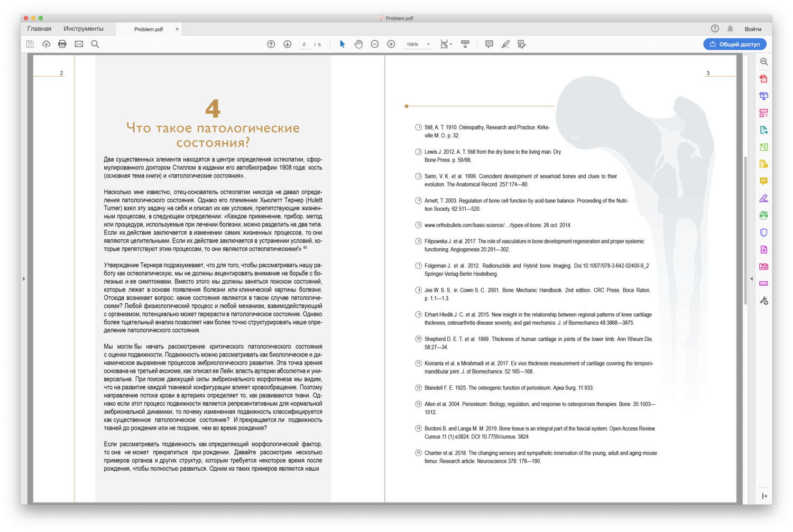Open the pink Edit PDF sidebar tool
The height and width of the screenshot is (532, 793).
(764, 113)
